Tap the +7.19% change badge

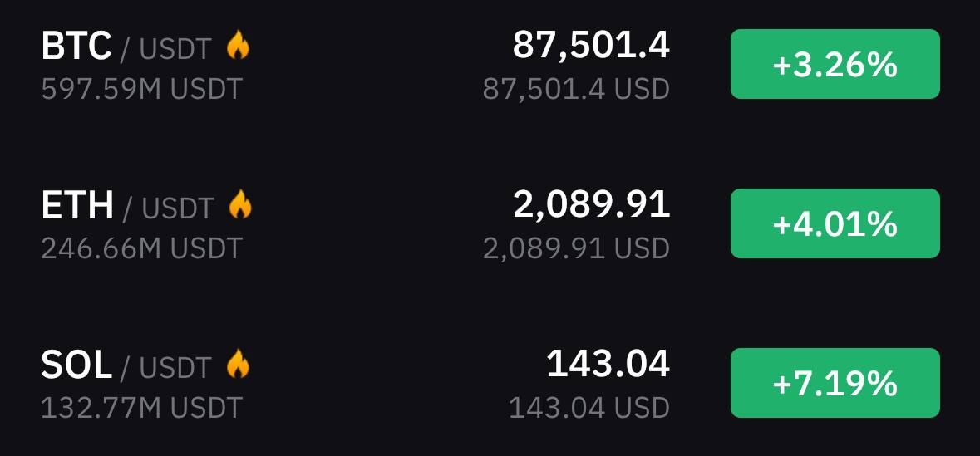[835, 383]
